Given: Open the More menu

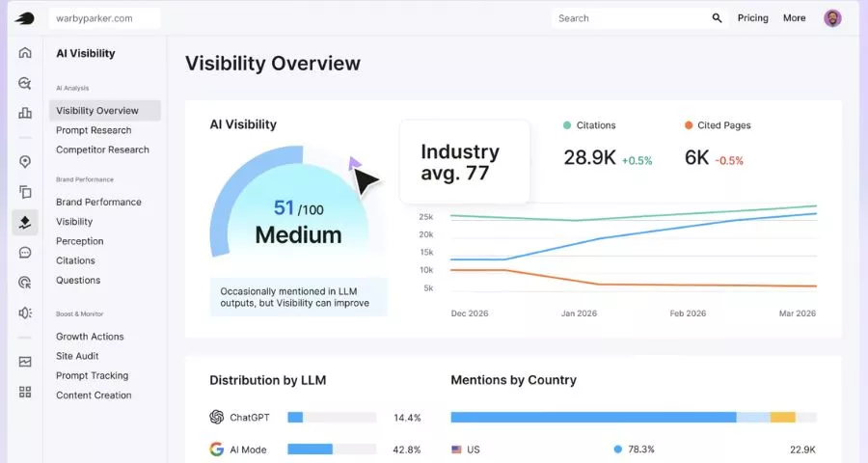Looking at the screenshot, I should click(794, 18).
